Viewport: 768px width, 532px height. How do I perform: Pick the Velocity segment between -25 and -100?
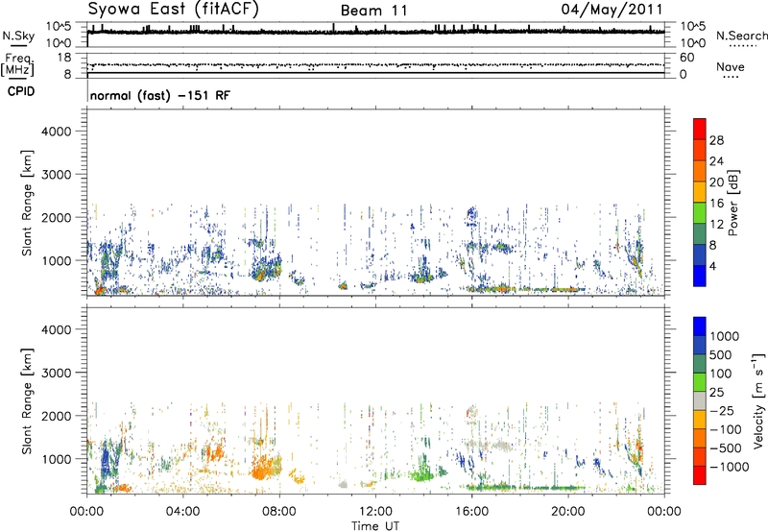tap(700, 420)
